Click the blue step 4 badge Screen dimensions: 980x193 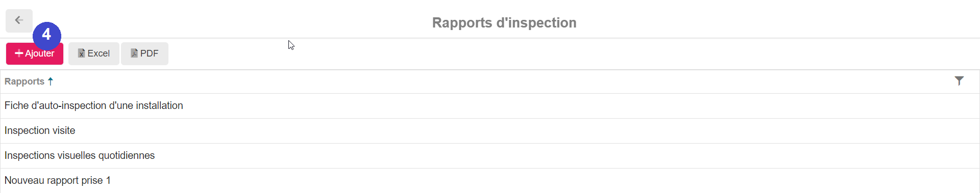pos(47,35)
